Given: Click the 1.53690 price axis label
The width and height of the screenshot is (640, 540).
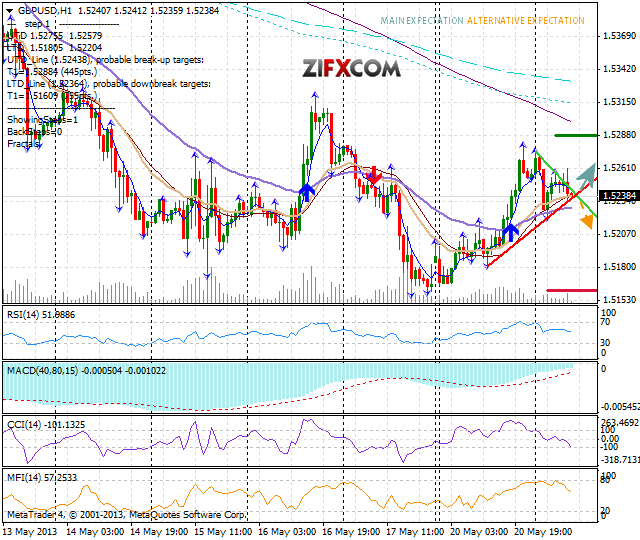Looking at the screenshot, I should tap(619, 36).
